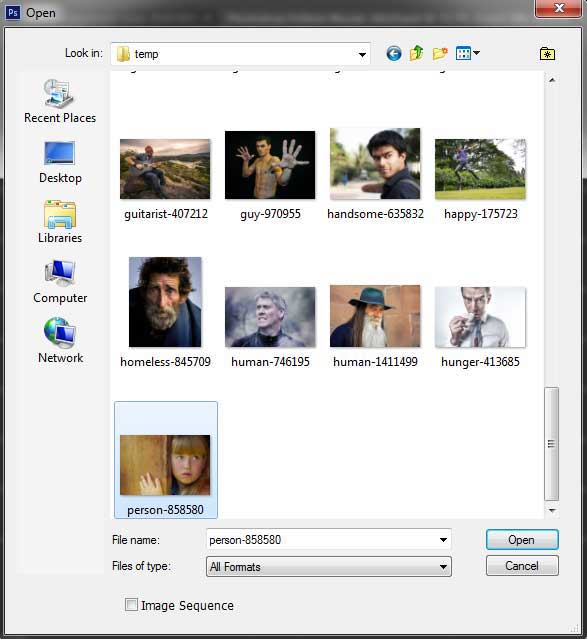Image resolution: width=587 pixels, height=639 pixels.
Task: Select the hunger-413685 thumbnail
Action: tap(480, 317)
